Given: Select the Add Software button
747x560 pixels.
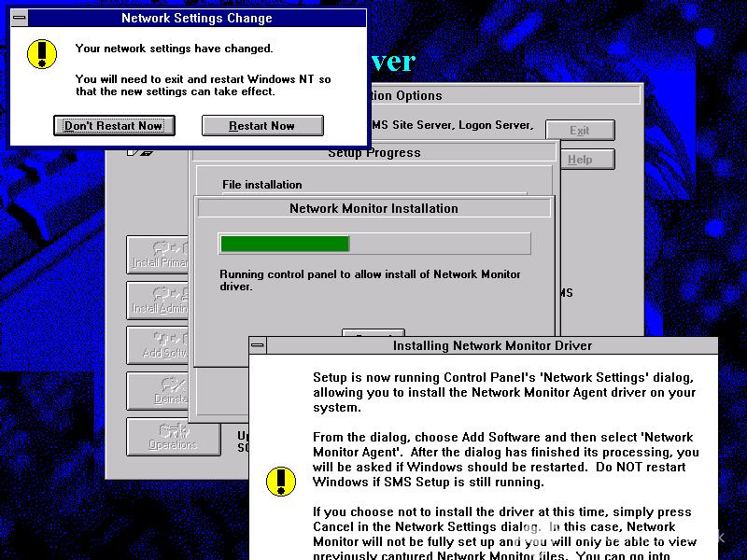Looking at the screenshot, I should [x=158, y=345].
